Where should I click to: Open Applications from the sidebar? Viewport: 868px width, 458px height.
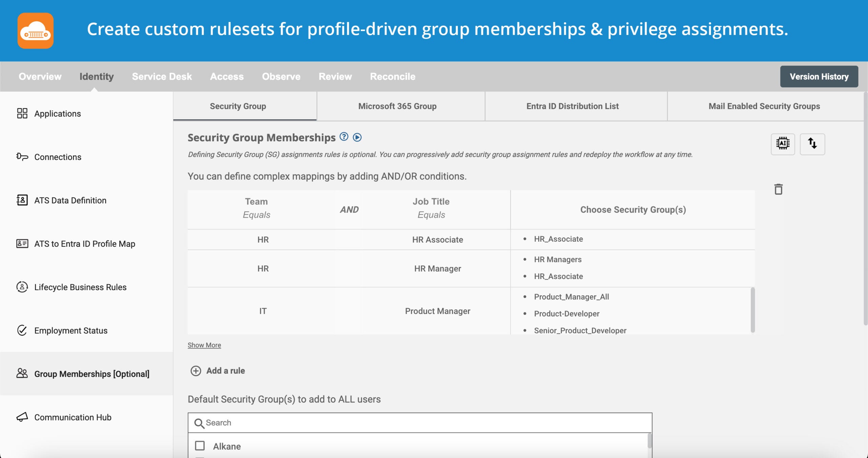coord(57,114)
